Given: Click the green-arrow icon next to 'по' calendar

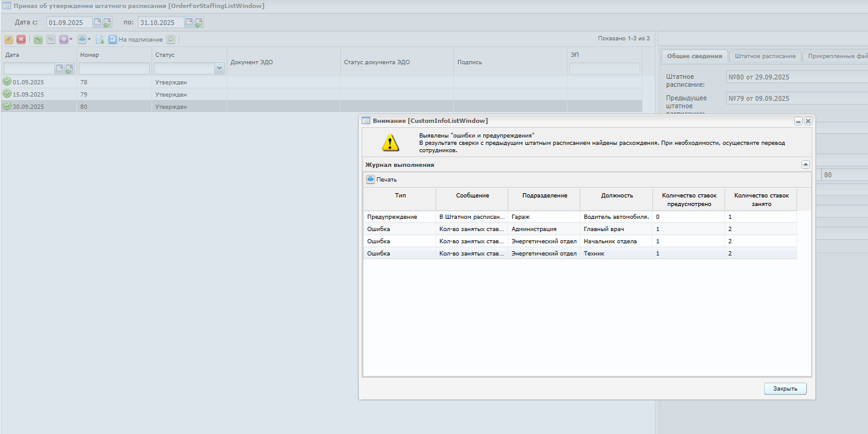Looking at the screenshot, I should point(199,23).
